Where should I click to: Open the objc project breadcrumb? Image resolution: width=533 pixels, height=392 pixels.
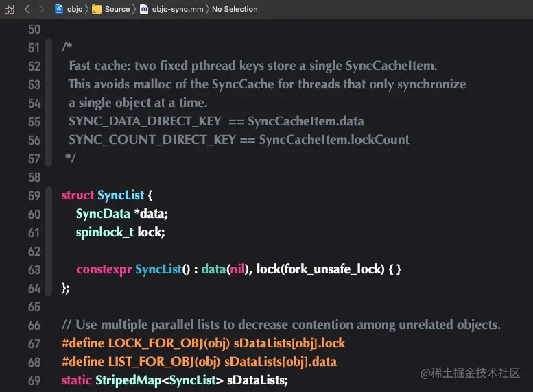coord(75,9)
